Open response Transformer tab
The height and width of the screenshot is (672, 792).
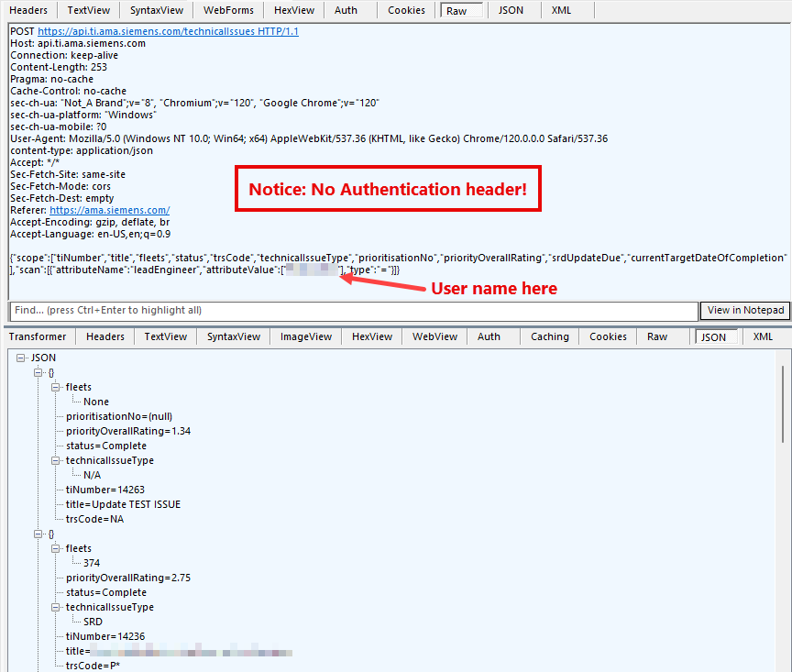(x=38, y=336)
